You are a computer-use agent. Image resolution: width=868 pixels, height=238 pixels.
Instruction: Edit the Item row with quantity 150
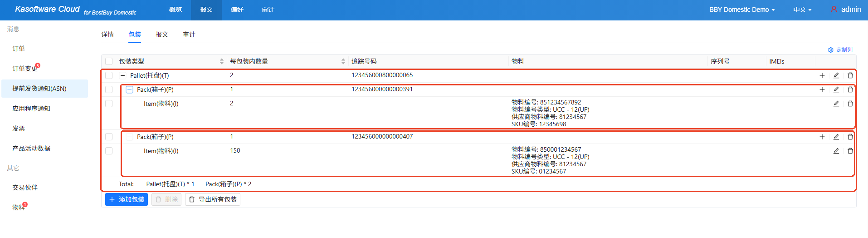(x=836, y=151)
